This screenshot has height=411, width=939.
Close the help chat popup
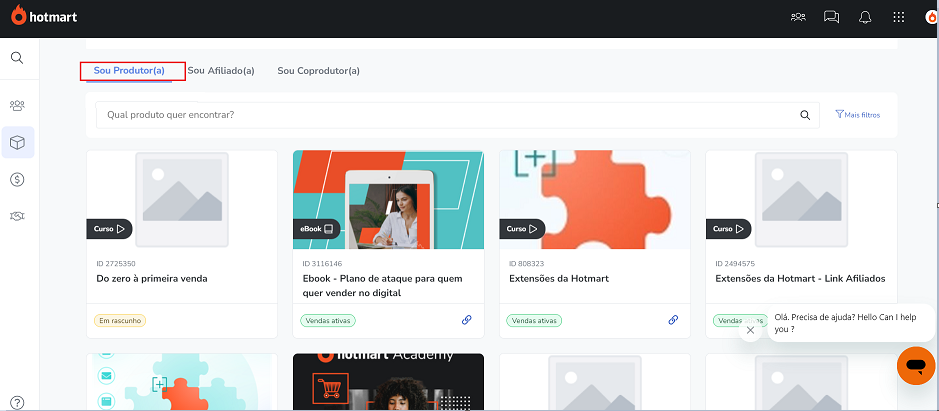[750, 330]
